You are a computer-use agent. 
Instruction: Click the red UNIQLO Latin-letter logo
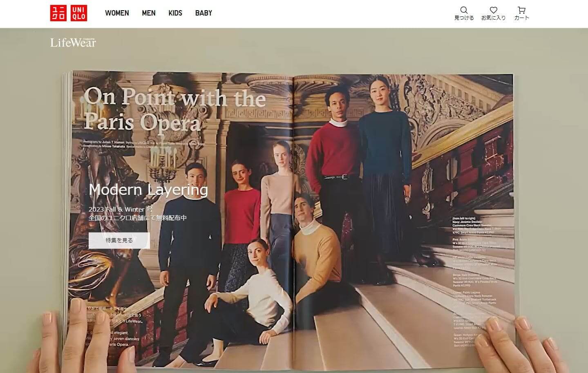click(x=78, y=13)
